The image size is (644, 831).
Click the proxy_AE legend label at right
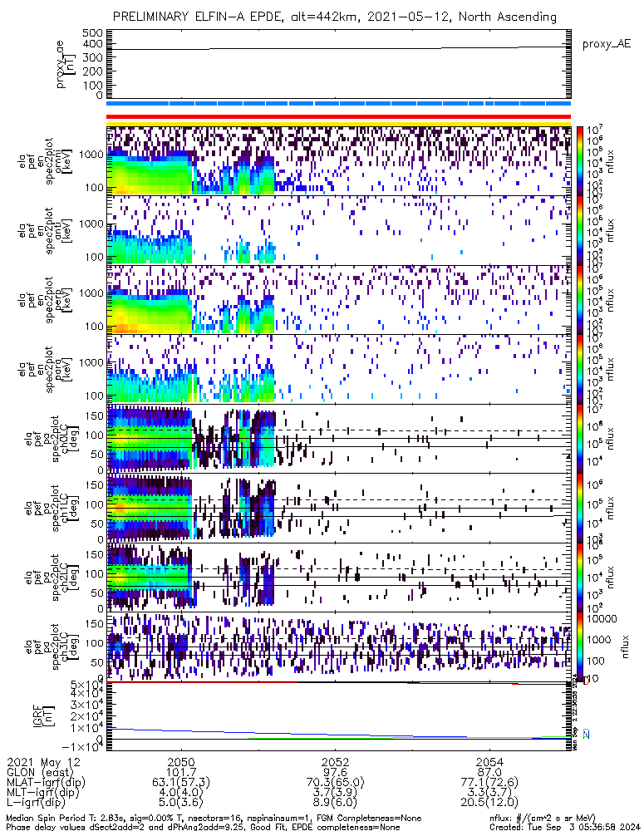pyautogui.click(x=607, y=44)
